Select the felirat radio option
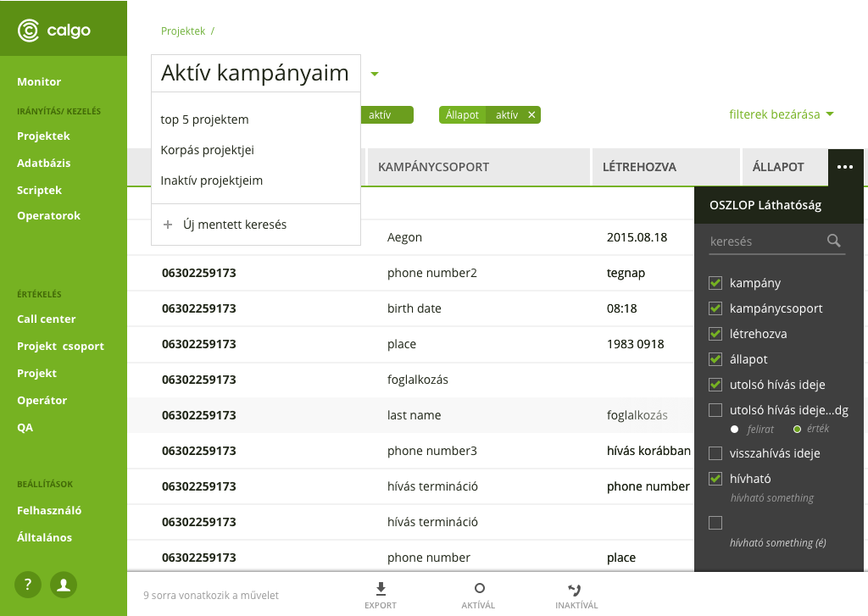This screenshot has width=868, height=616. point(735,429)
